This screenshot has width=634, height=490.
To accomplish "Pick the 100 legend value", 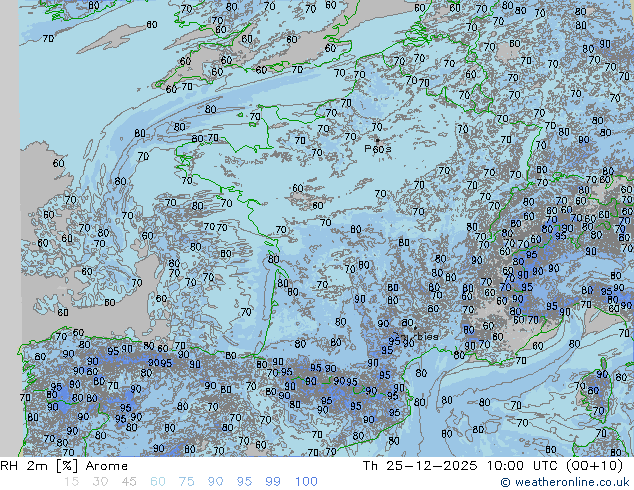I will coord(306,482).
